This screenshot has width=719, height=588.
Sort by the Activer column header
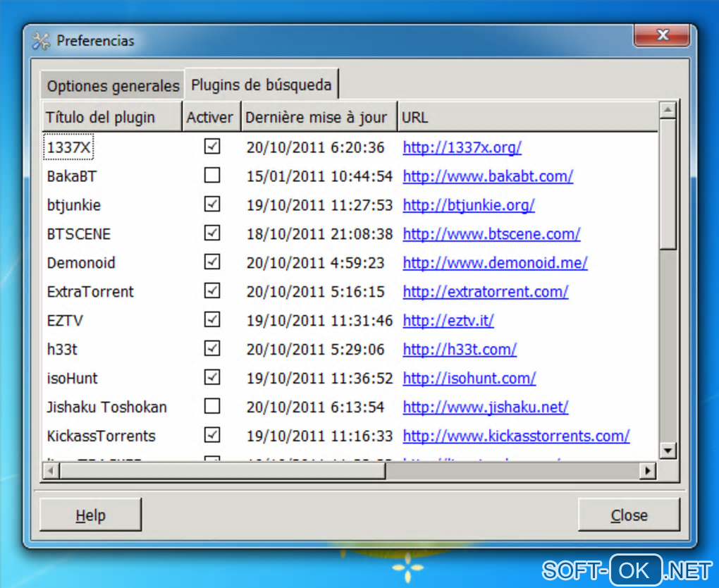click(x=211, y=118)
